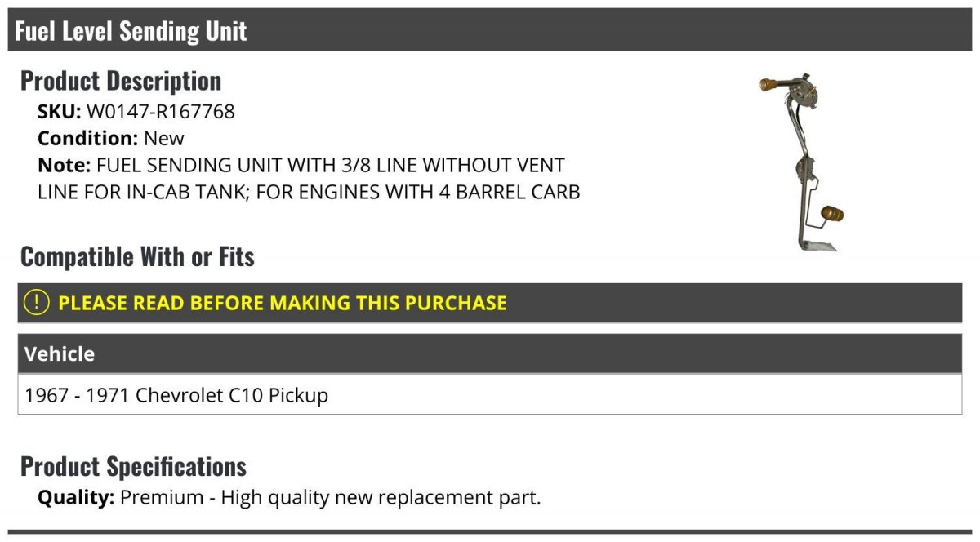Click the condition value "New"

(164, 138)
